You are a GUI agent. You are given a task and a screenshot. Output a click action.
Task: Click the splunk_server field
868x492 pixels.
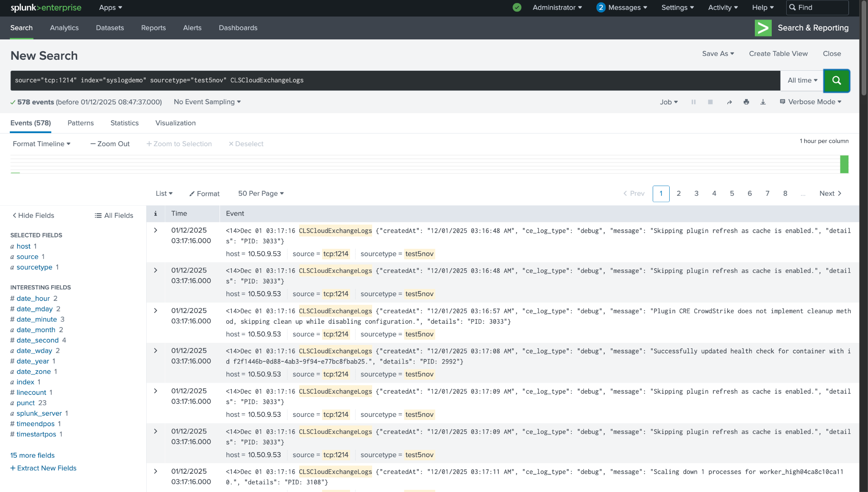(x=39, y=414)
